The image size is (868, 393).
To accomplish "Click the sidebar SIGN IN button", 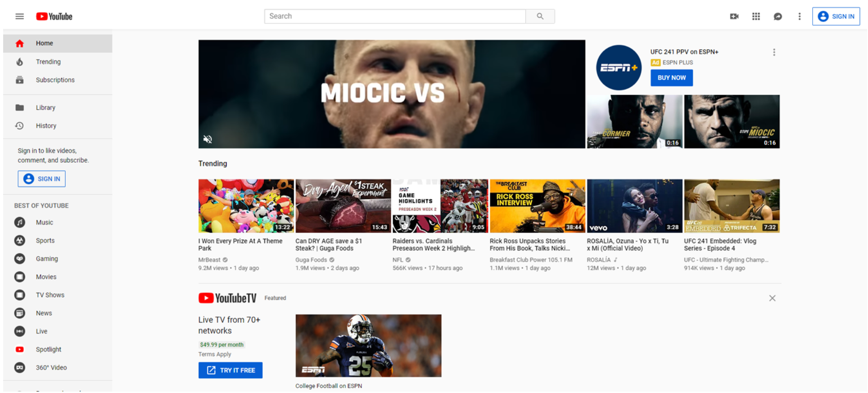I will click(42, 179).
